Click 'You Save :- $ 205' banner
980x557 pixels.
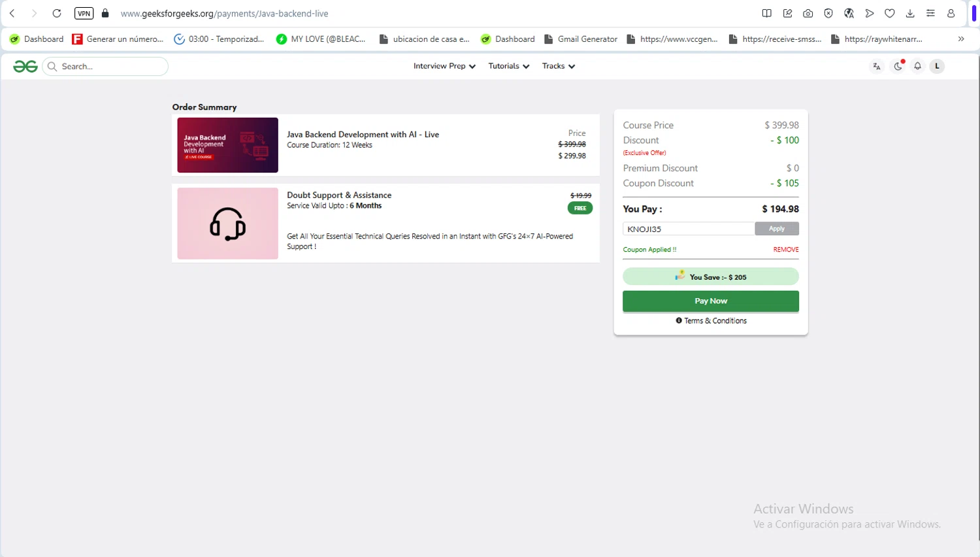click(x=711, y=277)
